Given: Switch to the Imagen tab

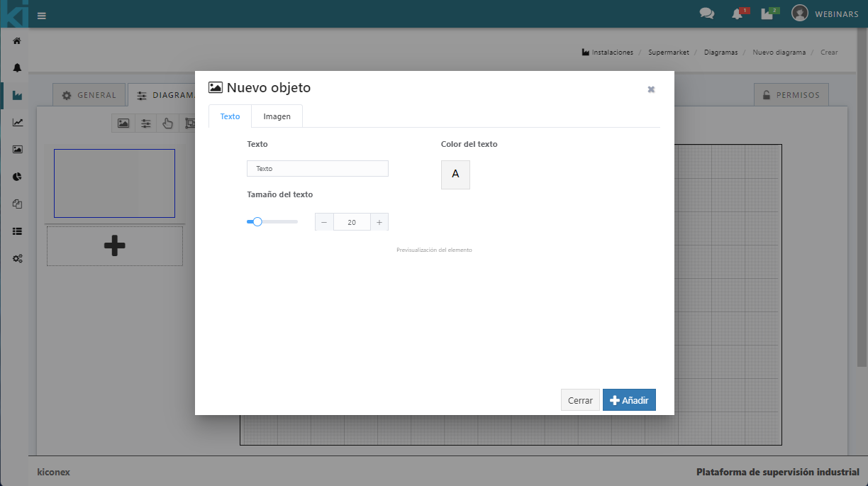Looking at the screenshot, I should 277,116.
